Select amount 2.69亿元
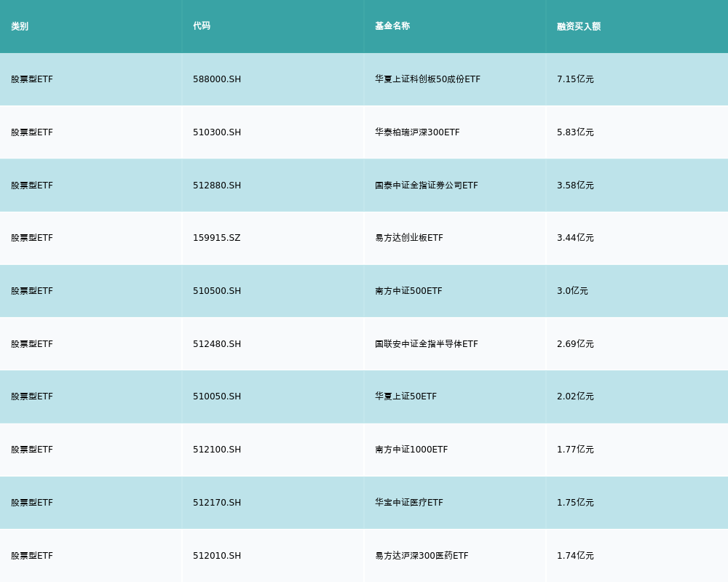This screenshot has height=582, width=728. pyautogui.click(x=575, y=344)
